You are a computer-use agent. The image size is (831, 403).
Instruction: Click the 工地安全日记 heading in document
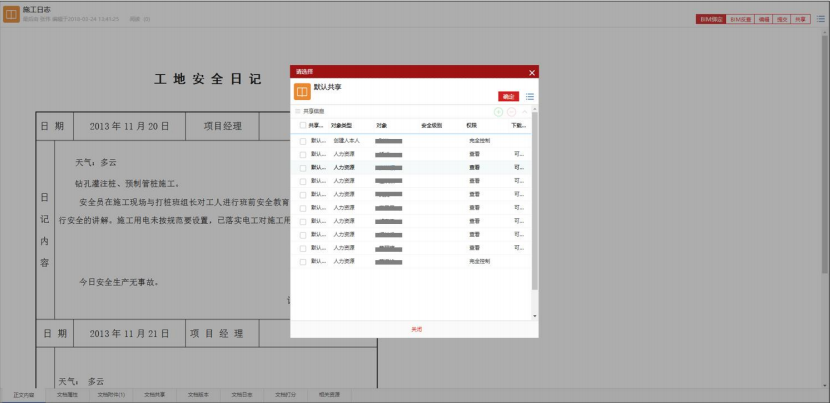point(208,79)
